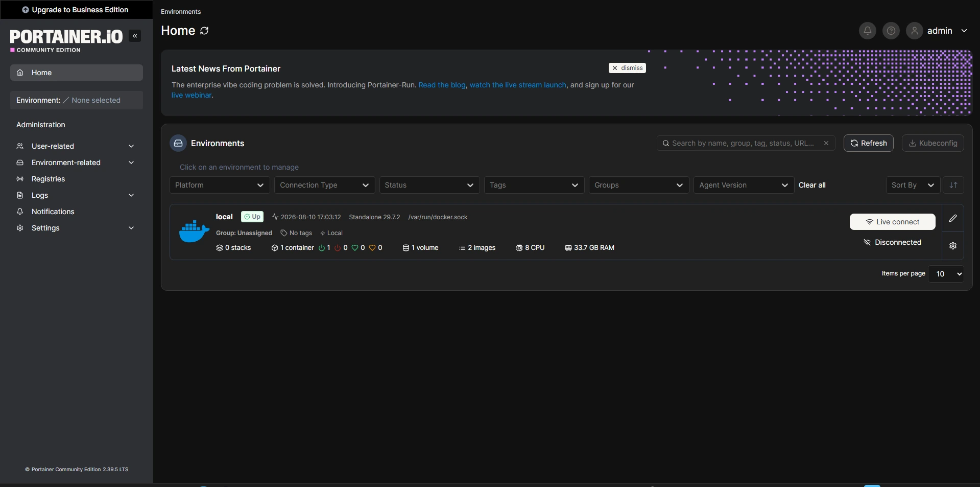This screenshot has width=980, height=487.
Task: Click the Environment-related sidebar icon
Action: pos(20,163)
